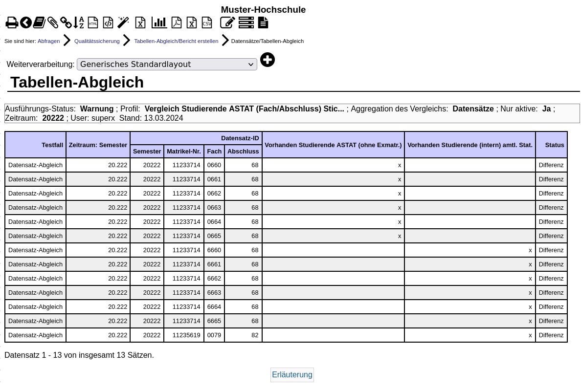Click the printer icon in the toolbar

[x=12, y=22]
